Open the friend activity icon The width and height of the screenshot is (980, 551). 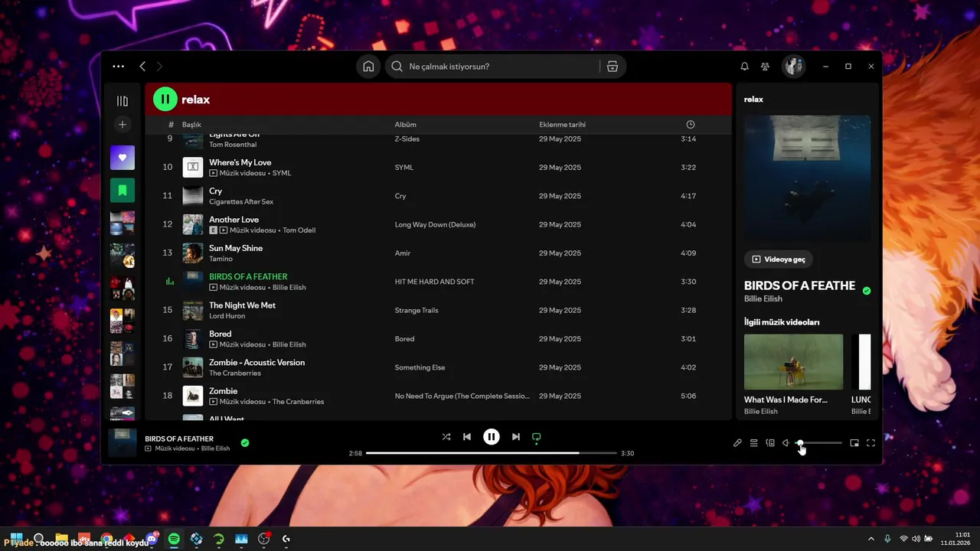point(765,67)
